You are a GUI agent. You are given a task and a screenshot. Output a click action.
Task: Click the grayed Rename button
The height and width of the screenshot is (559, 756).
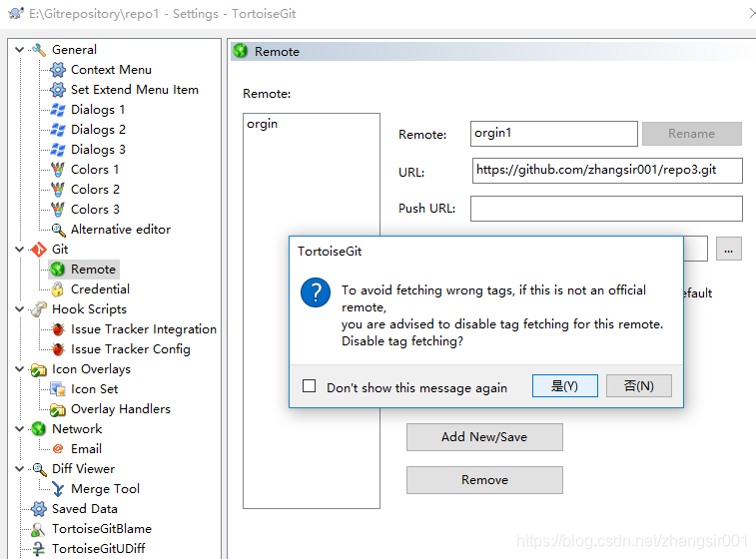click(691, 134)
